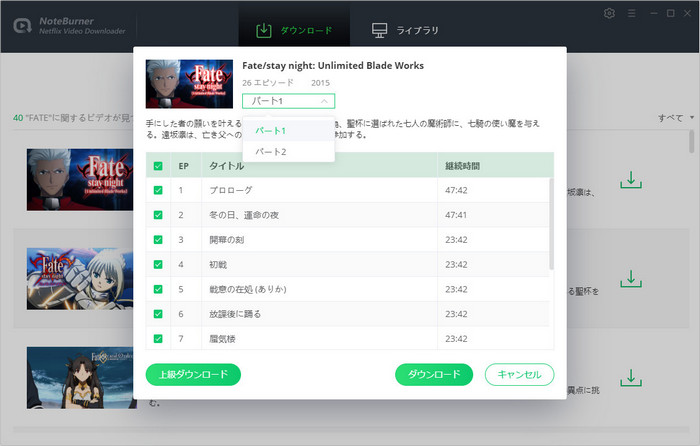Click the title 放課後に踊る
This screenshot has height=446, width=700.
[x=235, y=314]
